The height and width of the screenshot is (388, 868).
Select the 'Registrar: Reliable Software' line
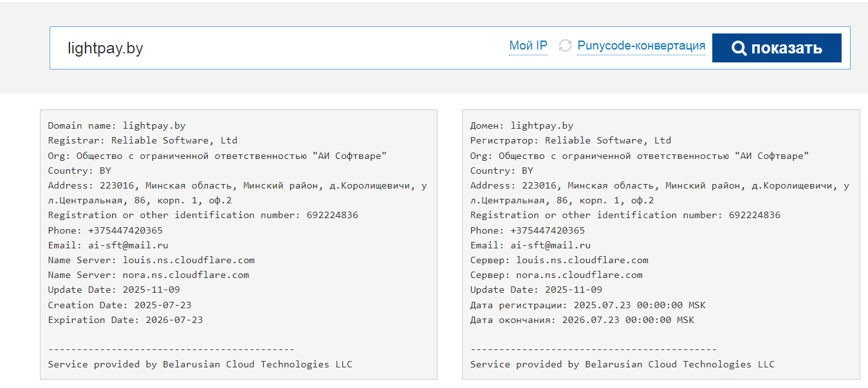point(142,140)
